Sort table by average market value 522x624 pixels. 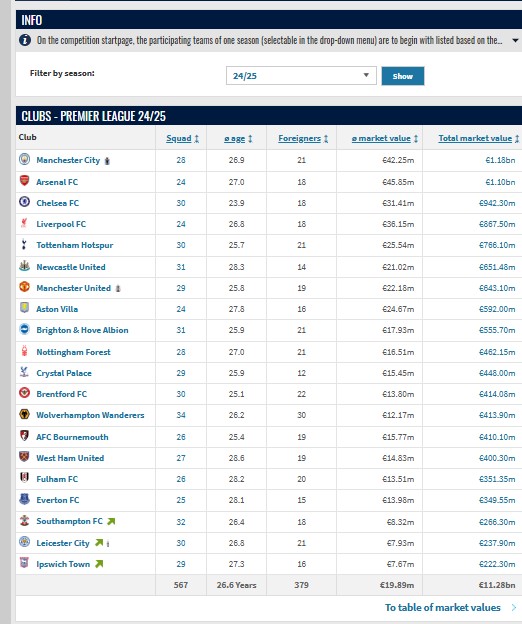coord(385,138)
